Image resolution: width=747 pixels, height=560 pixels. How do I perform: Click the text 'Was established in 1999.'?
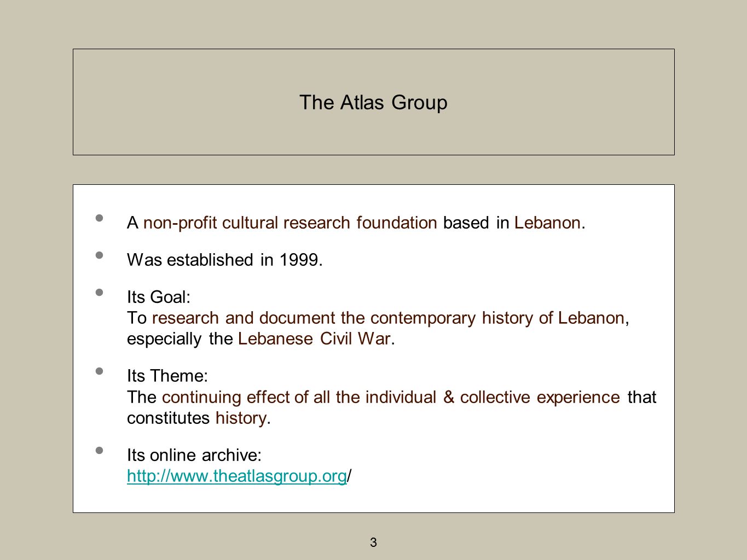pos(225,260)
